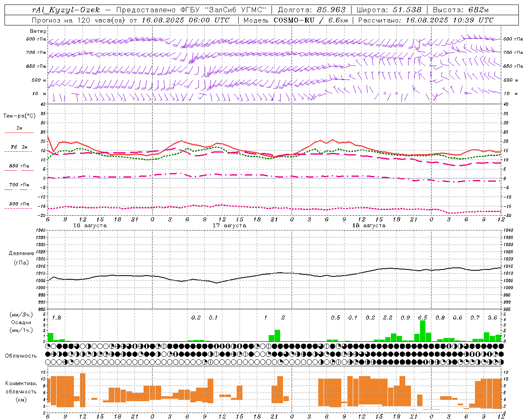Click the Рассчитано: 16.08.2025 10:39 UTC text

click(x=426, y=20)
